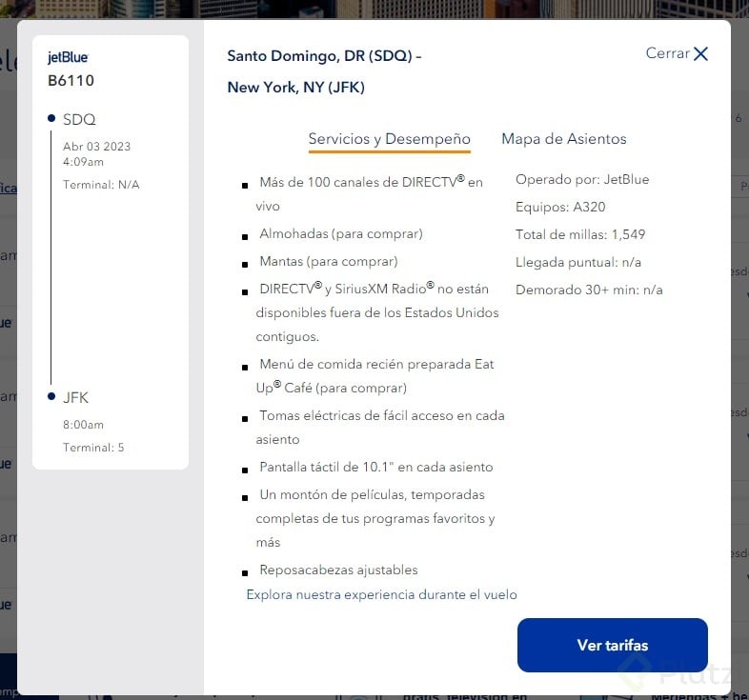Click the Santo Domingo, DR (SDQ) heading
The image size is (749, 700).
324,56
